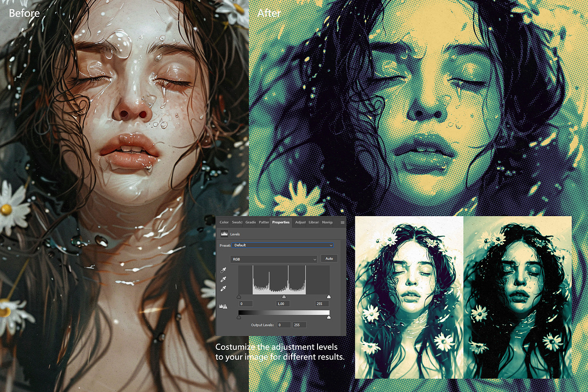Switch to the Gradients tab

pos(250,222)
